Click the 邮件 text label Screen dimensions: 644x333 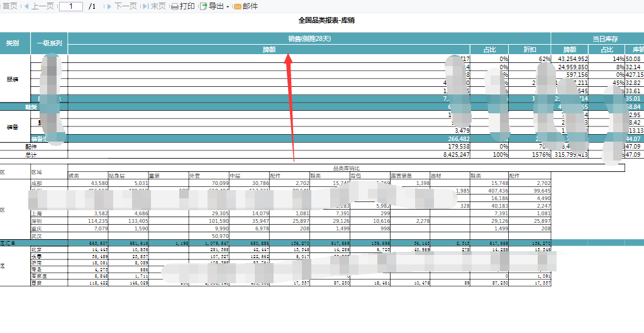[x=250, y=6]
